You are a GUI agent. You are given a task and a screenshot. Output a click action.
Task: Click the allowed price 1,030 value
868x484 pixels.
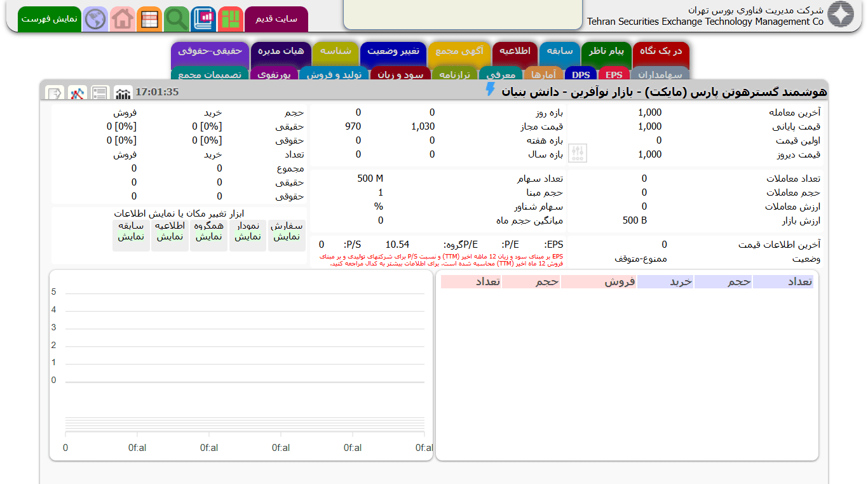[423, 126]
